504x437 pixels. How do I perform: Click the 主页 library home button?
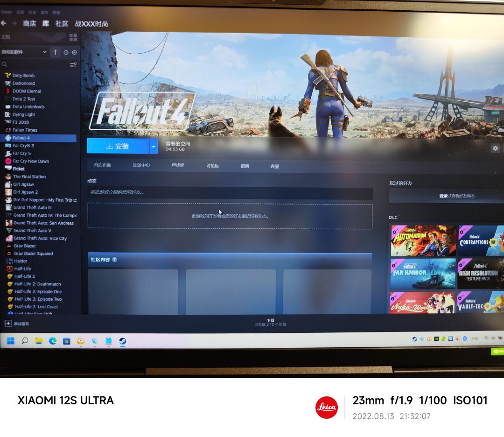tap(6, 37)
